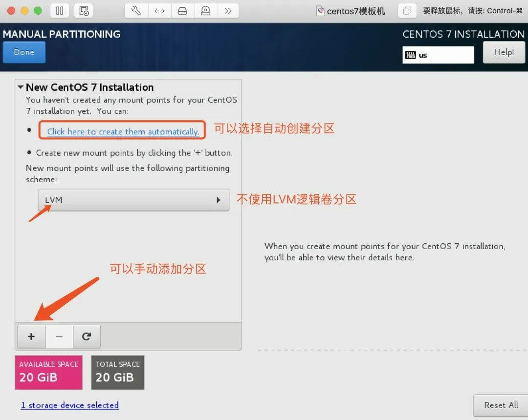Close the VM window with red button
Image resolution: width=528 pixels, height=420 pixels.
11,11
